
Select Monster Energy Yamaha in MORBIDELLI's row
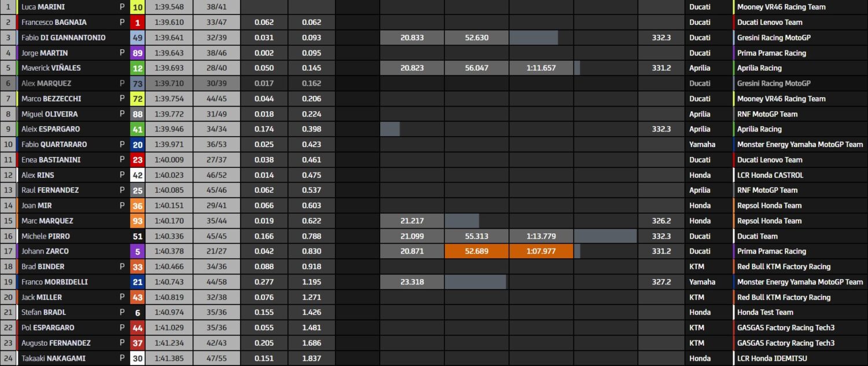tap(800, 282)
